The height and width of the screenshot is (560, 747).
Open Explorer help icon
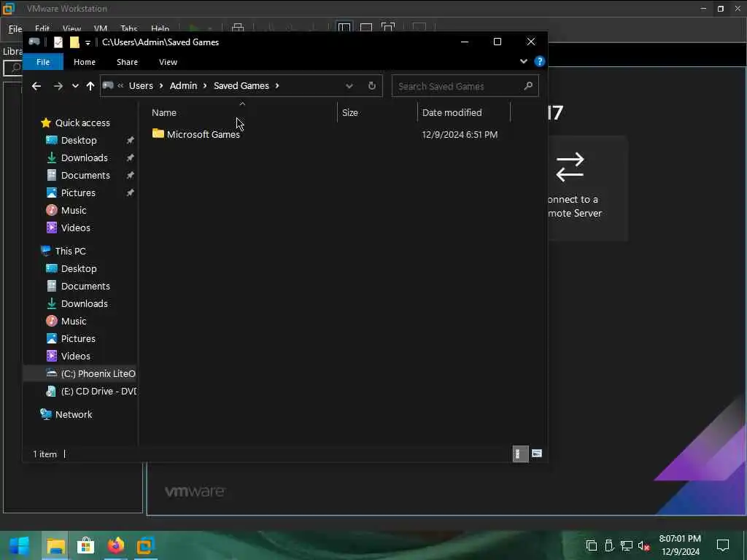(539, 61)
